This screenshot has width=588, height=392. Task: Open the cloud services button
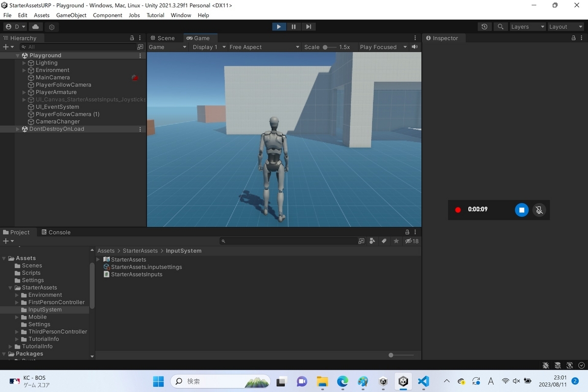click(x=36, y=27)
